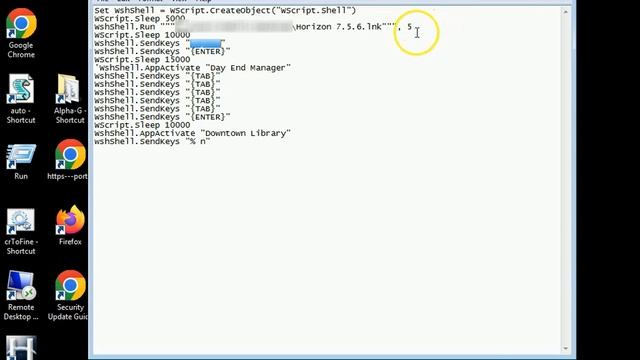640x360 pixels.
Task: Click the highlighted SendKeys selection
Action: coord(205,43)
